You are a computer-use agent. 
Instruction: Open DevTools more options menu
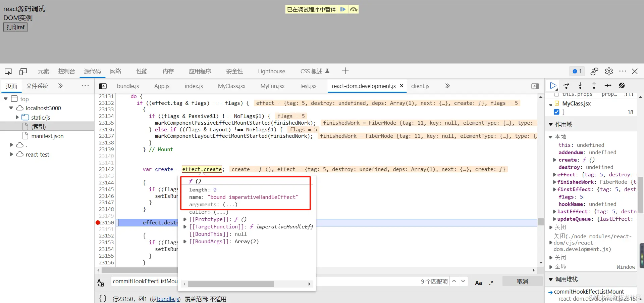[623, 71]
